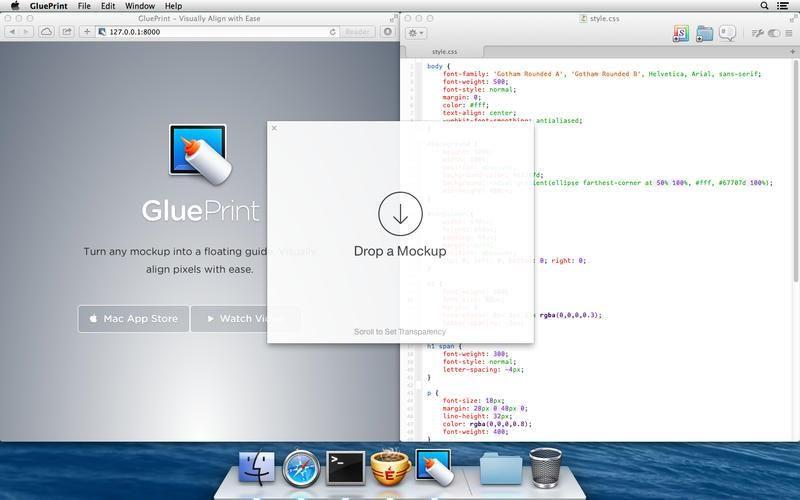The image size is (800, 500).
Task: Open Terminal from the Dock
Action: tap(345, 468)
